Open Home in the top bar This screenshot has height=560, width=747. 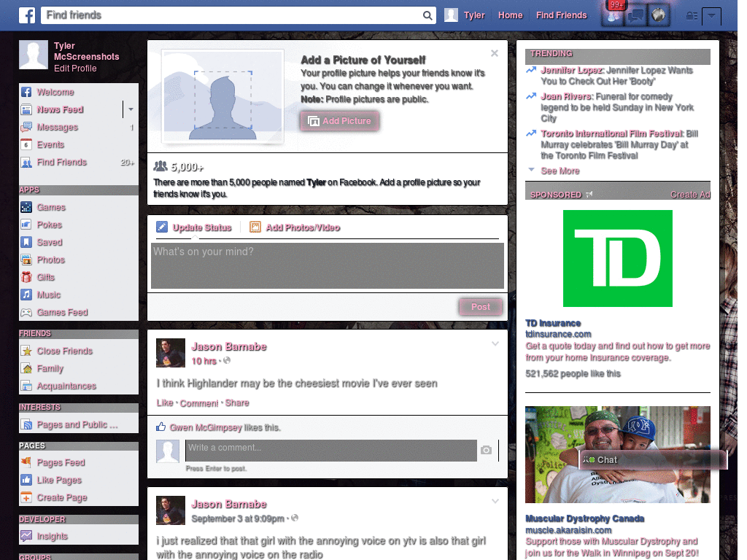(x=510, y=15)
